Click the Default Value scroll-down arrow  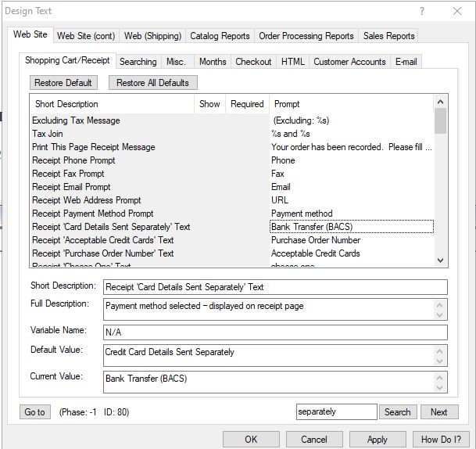442,361
